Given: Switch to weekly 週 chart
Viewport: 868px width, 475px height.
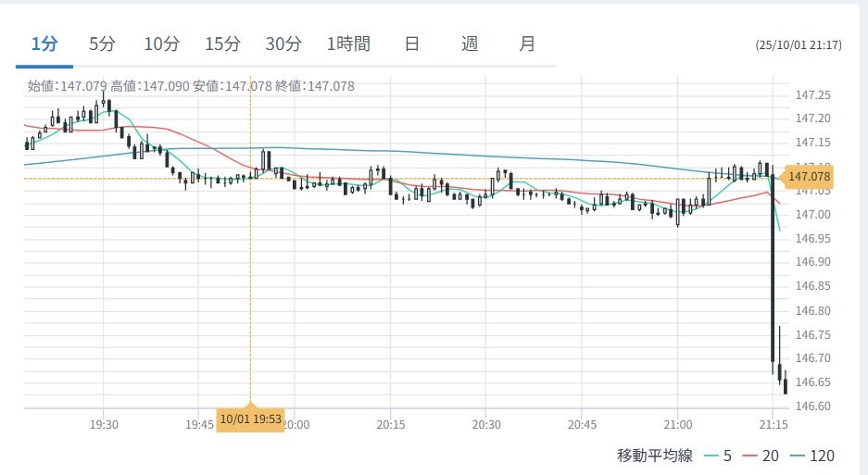Looking at the screenshot, I should click(x=469, y=44).
